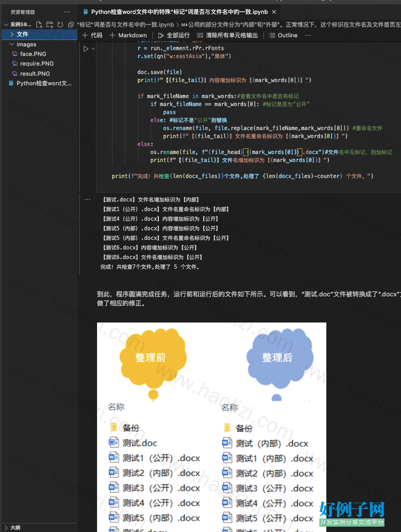Click the markdown paragraph starting with 到此，程序圆满完成任务
Viewport: 401px width, 532px height.
click(249, 299)
